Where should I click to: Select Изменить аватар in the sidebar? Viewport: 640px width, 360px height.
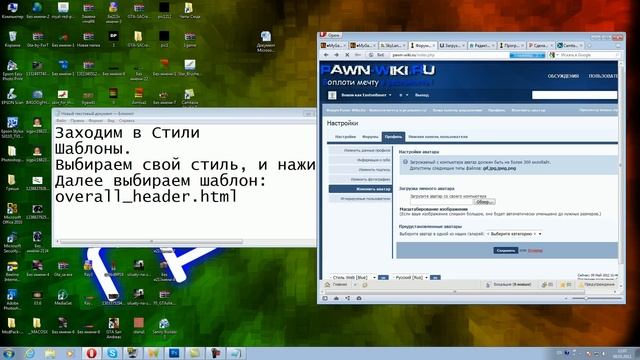[x=360, y=189]
